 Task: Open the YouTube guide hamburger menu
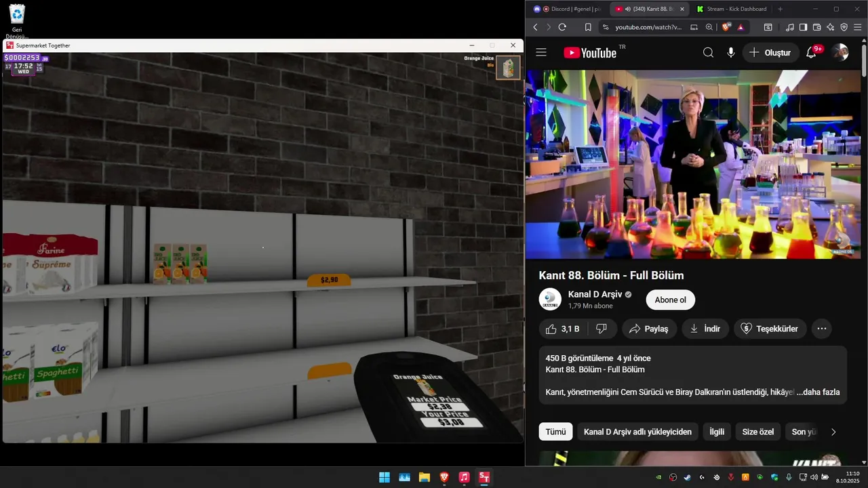tap(540, 52)
